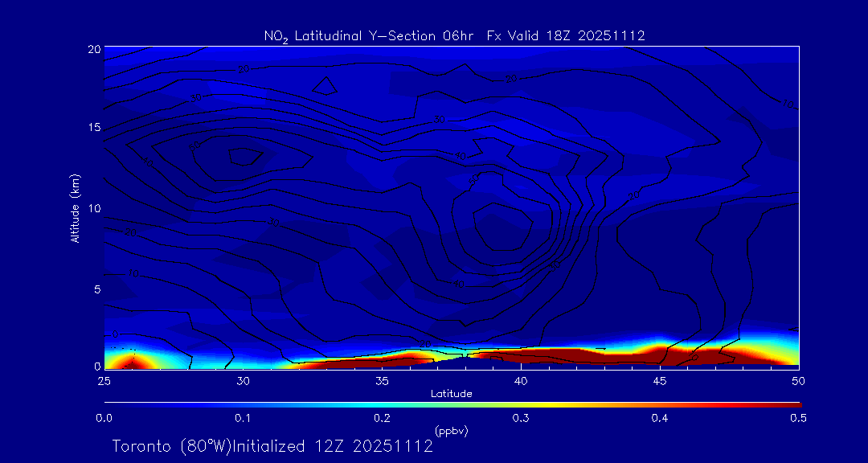The height and width of the screenshot is (463, 868).
Task: Click altitude axis tick label 10
Action: click(x=92, y=208)
